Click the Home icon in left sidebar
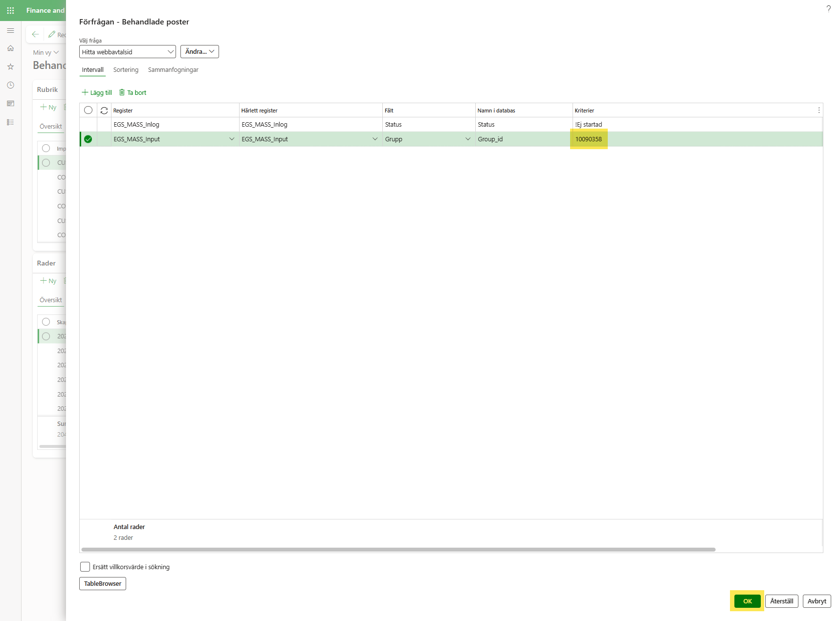The width and height of the screenshot is (840, 621). pos(10,48)
